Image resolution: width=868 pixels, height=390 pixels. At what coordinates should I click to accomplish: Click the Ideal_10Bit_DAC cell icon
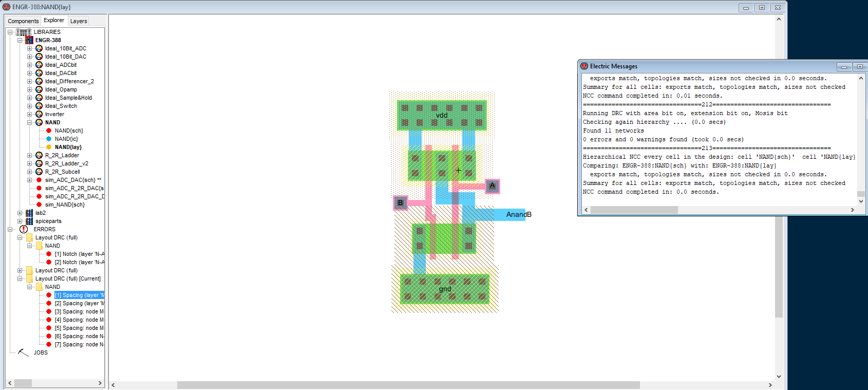(x=39, y=57)
